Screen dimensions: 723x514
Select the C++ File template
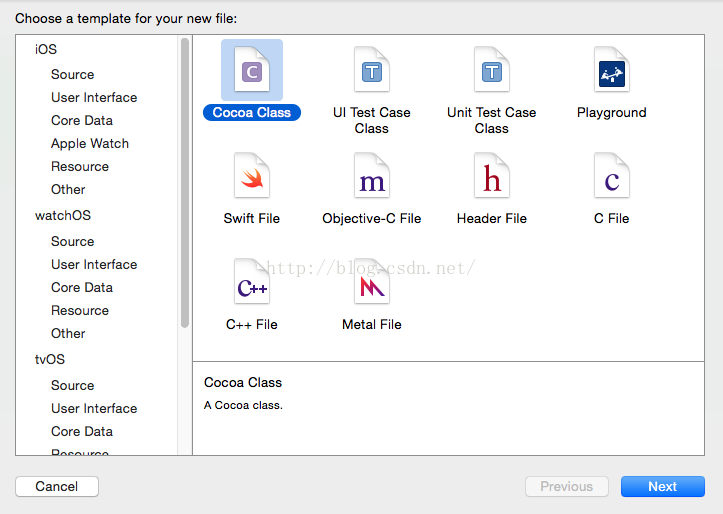click(x=252, y=282)
